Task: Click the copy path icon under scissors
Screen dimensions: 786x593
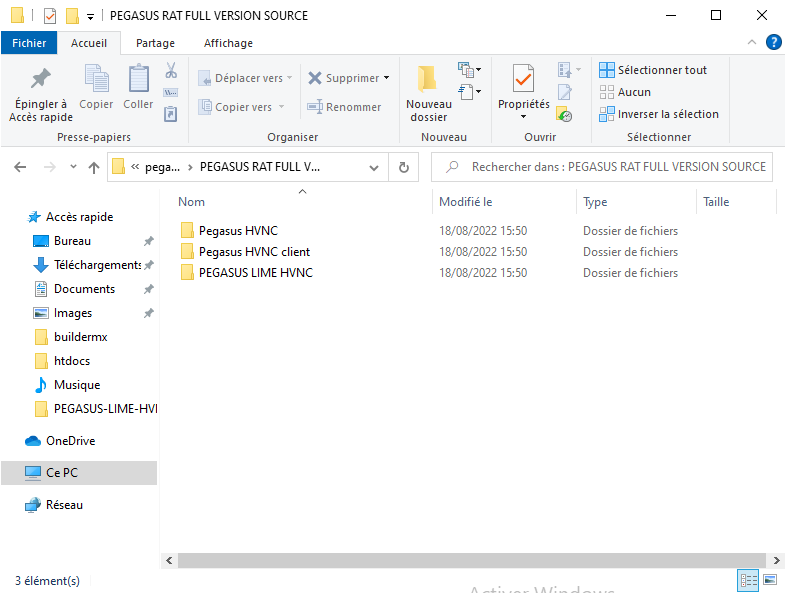Action: (171, 93)
